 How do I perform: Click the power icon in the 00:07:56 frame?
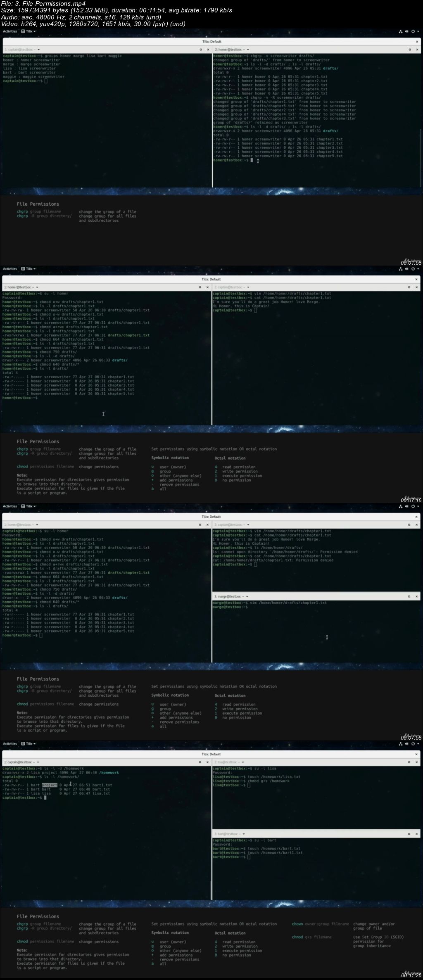point(413,506)
